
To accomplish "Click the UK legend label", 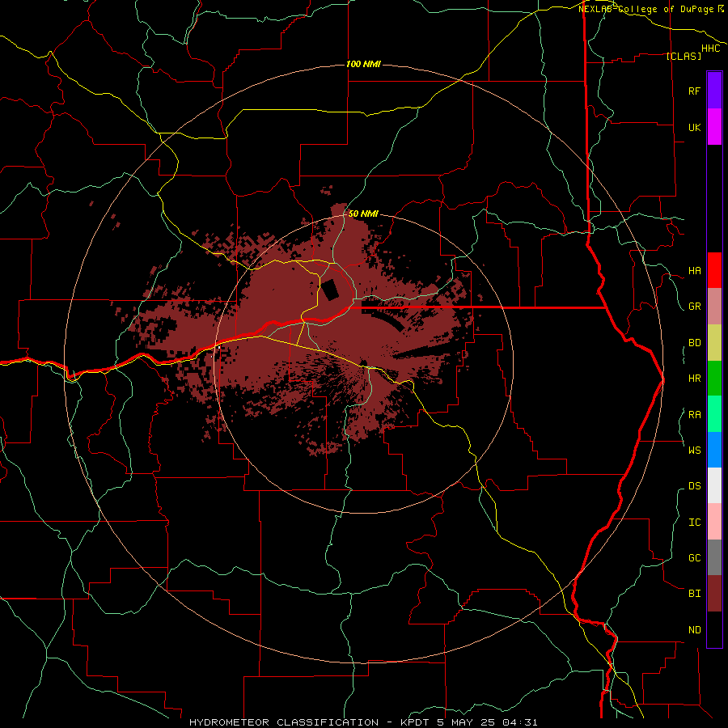I will click(694, 127).
